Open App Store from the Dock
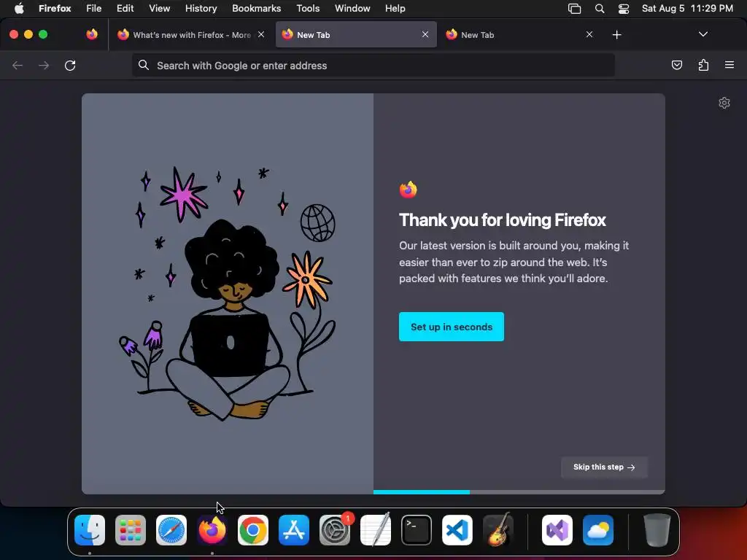 294,530
